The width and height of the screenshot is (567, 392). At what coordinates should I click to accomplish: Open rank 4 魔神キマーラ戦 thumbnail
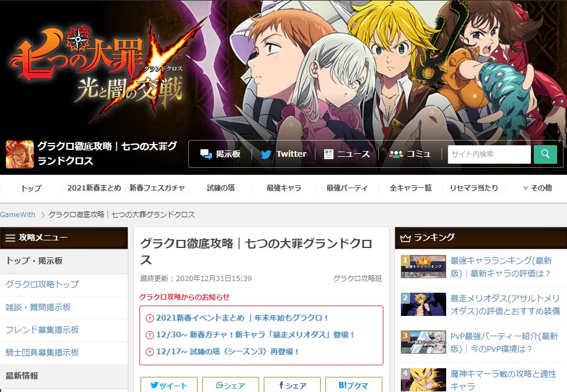[423, 380]
